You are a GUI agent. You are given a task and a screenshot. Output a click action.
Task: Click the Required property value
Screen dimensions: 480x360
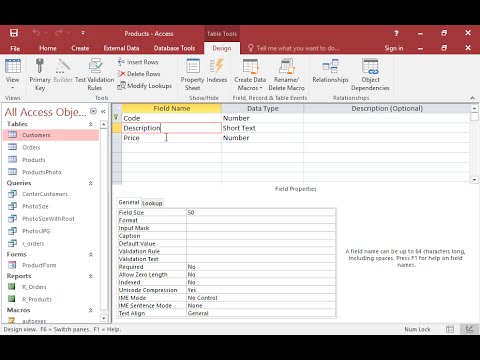tap(261, 267)
